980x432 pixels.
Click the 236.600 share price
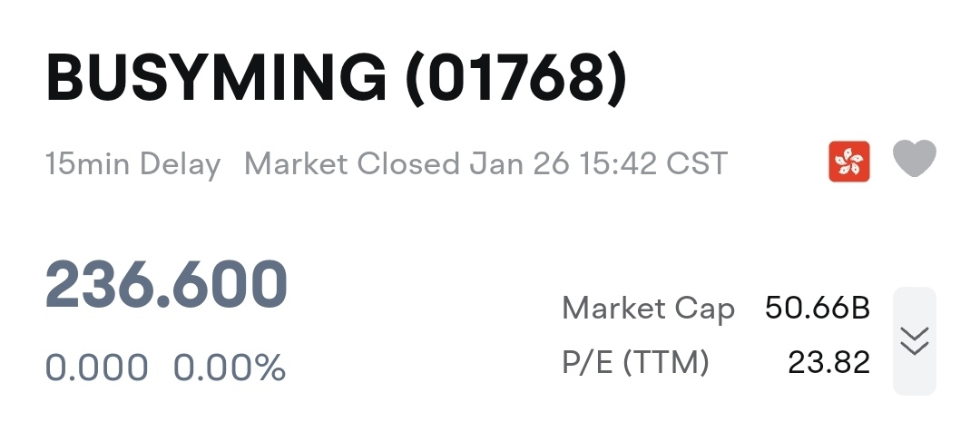tap(166, 285)
